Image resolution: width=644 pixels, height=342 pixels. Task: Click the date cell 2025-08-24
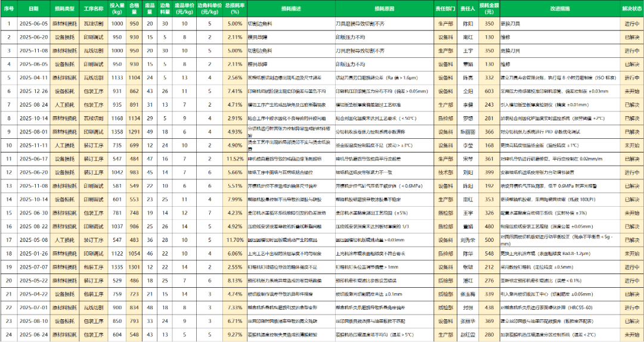click(33, 105)
